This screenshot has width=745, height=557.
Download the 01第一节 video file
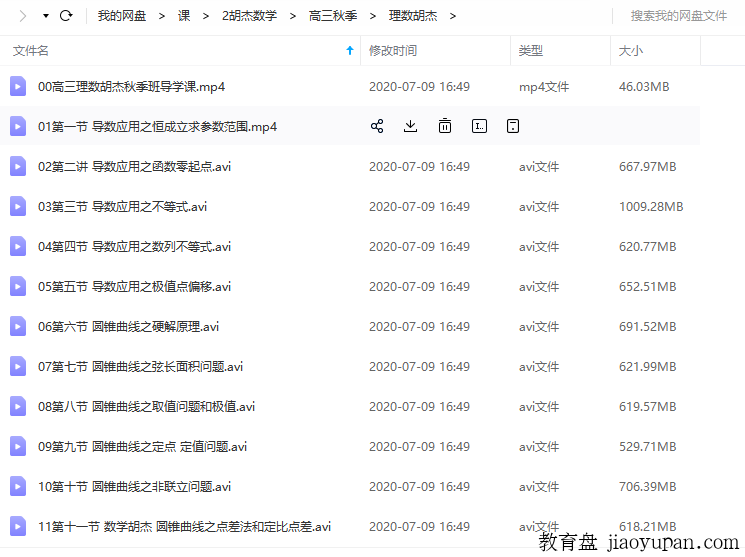410,126
